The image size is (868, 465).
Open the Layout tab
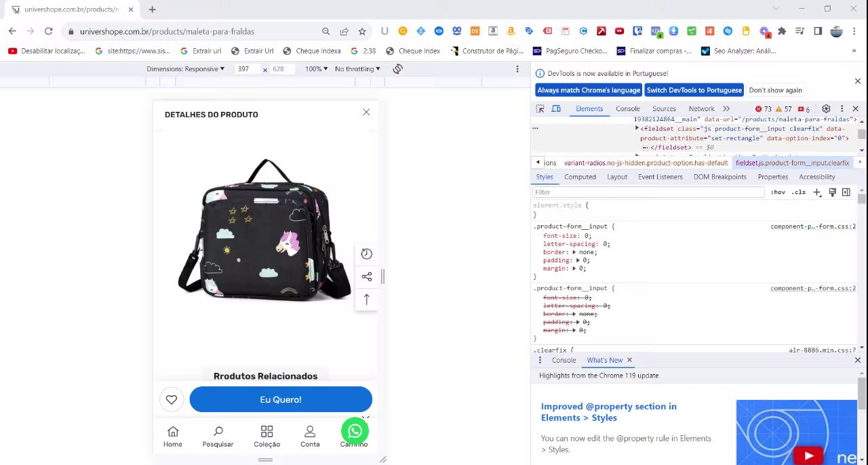617,177
